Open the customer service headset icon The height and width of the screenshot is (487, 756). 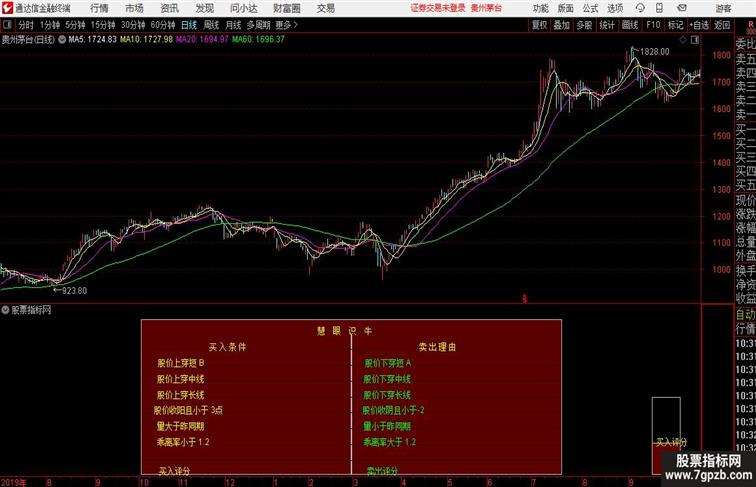click(640, 8)
